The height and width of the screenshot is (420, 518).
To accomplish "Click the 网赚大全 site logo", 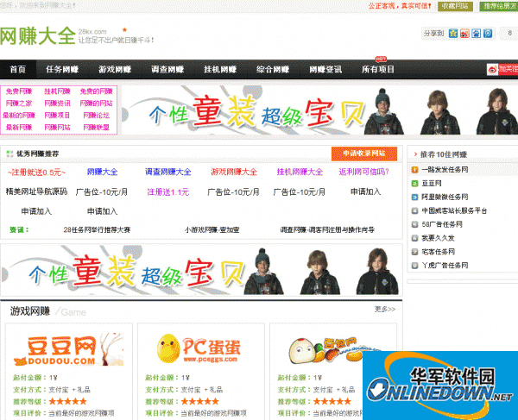I will point(38,35).
